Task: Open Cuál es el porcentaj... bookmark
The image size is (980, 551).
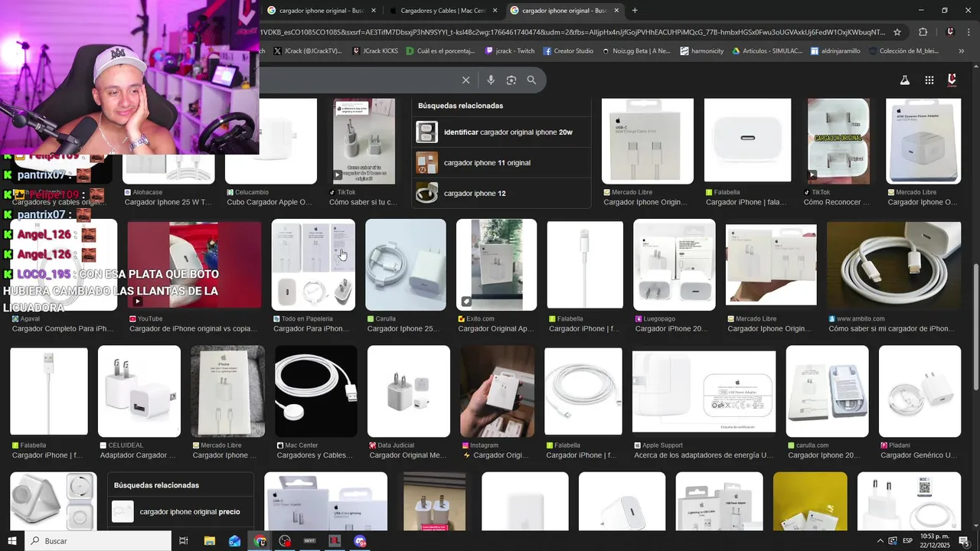Action: point(441,51)
